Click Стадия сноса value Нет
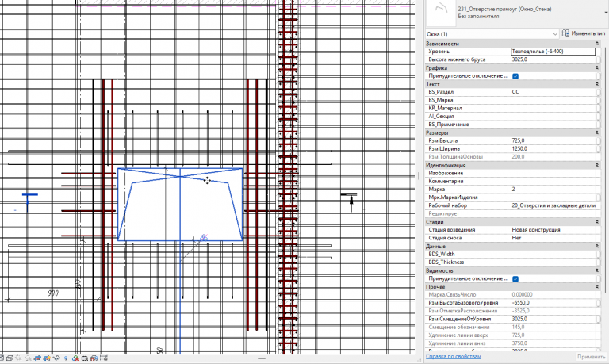The width and height of the screenshot is (609, 364). pyautogui.click(x=553, y=238)
